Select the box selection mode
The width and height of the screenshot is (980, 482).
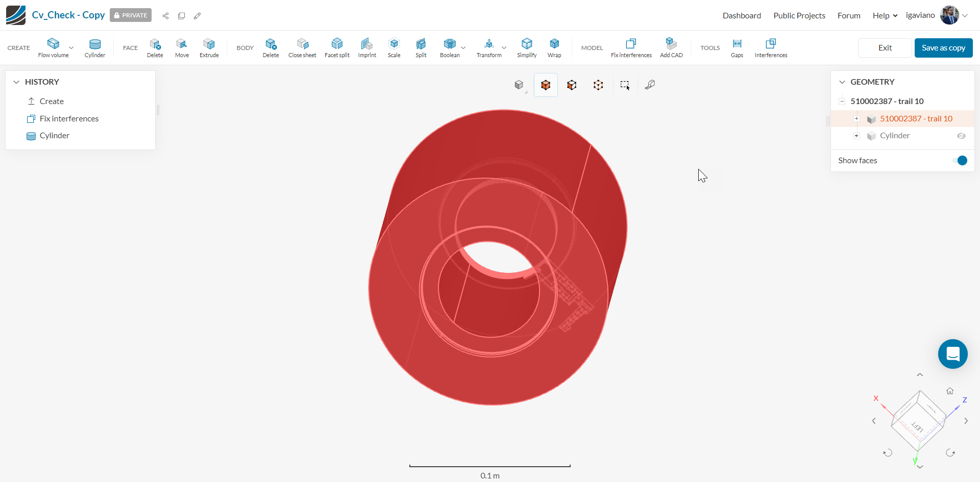point(625,85)
